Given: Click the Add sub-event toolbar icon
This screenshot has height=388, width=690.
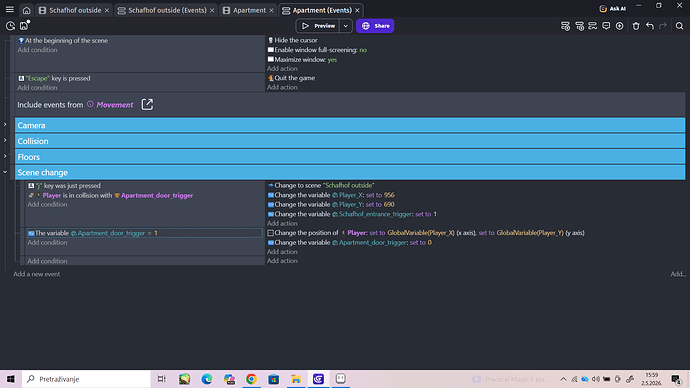Looking at the screenshot, I should pos(580,26).
